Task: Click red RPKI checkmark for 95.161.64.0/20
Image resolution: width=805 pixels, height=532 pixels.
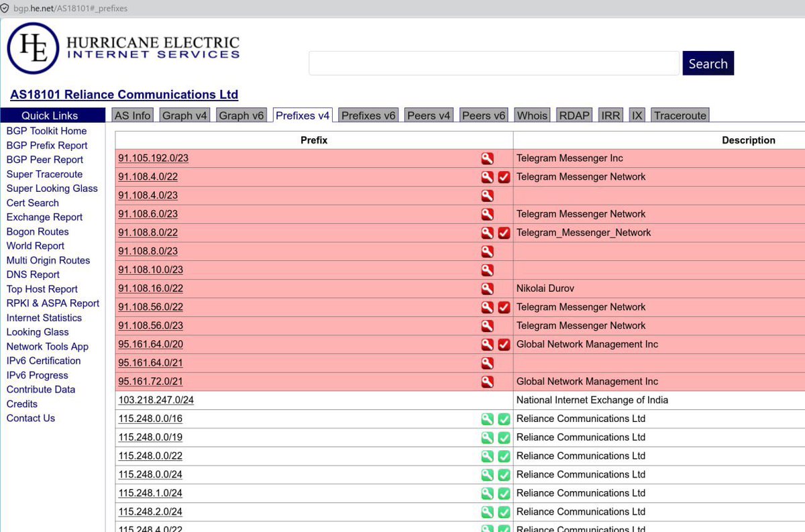Action: pos(504,344)
